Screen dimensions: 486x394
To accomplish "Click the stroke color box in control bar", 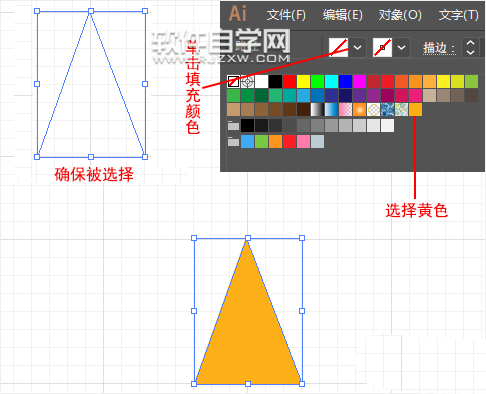I will [x=382, y=47].
